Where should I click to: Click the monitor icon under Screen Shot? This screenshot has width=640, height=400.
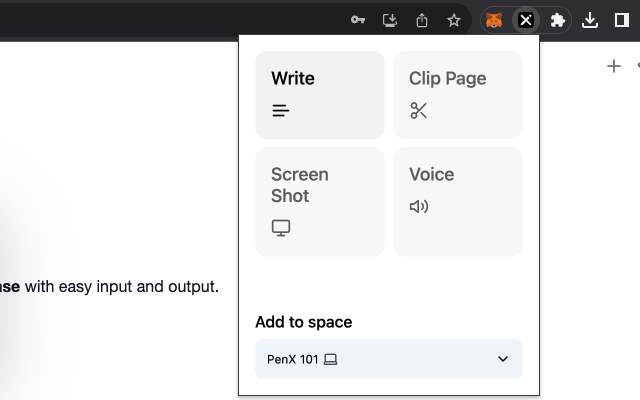281,228
